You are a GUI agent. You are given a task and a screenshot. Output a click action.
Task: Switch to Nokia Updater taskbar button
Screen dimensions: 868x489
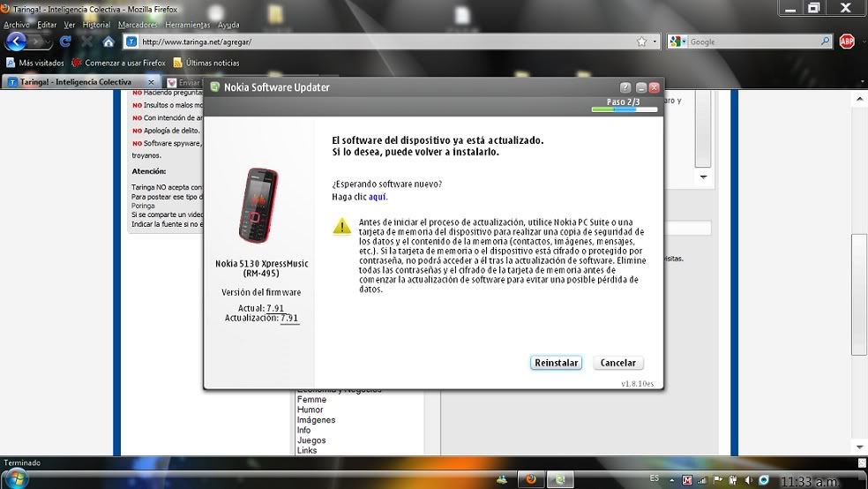click(x=560, y=479)
